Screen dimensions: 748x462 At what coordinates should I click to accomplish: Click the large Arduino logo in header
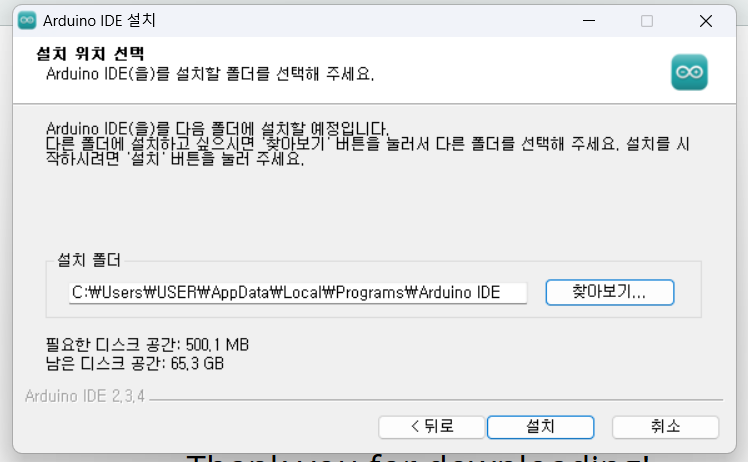tap(689, 72)
